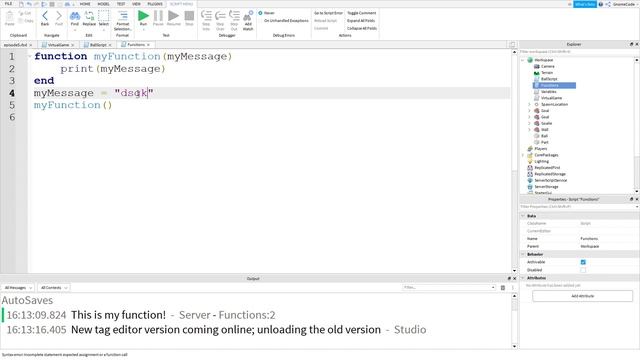Viewport: 640px width, 360px height.
Task: Switch to the HOME ribbon tab
Action: (85, 4)
